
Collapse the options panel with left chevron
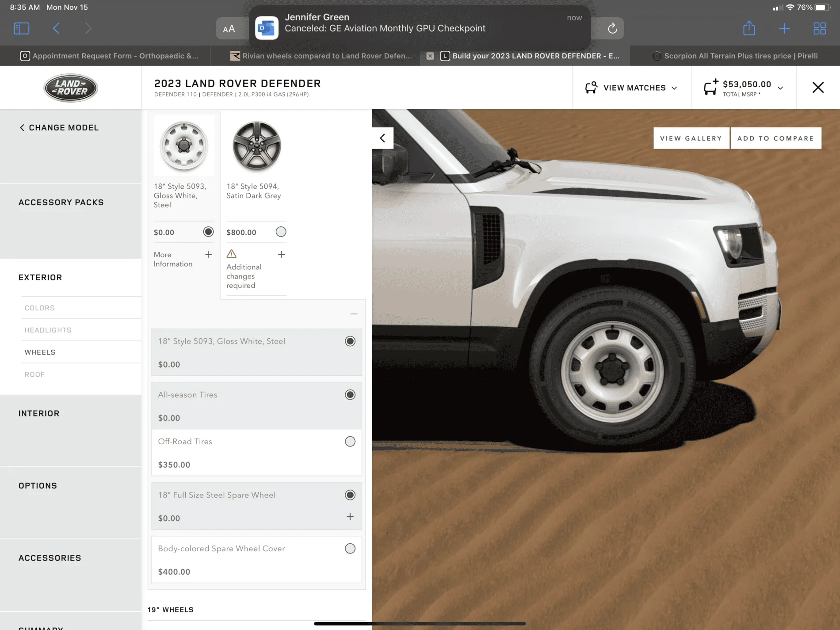[382, 138]
